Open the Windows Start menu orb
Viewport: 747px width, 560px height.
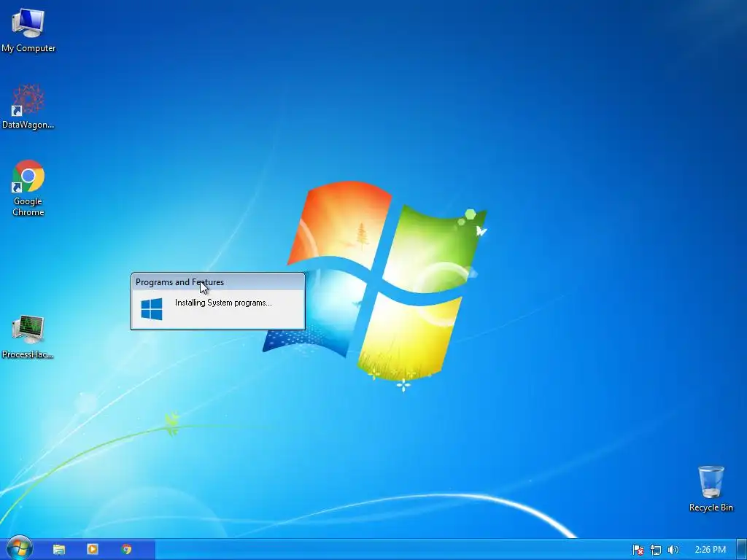point(20,548)
